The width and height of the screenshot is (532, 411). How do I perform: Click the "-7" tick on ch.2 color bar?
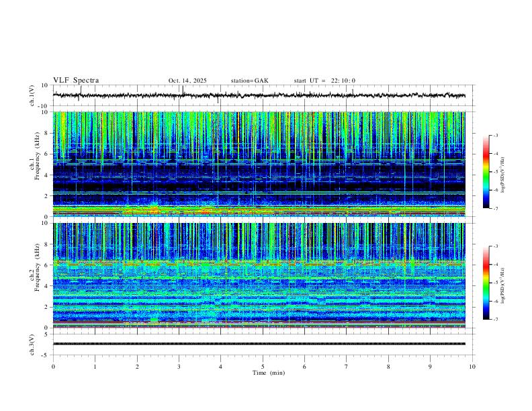coord(495,319)
